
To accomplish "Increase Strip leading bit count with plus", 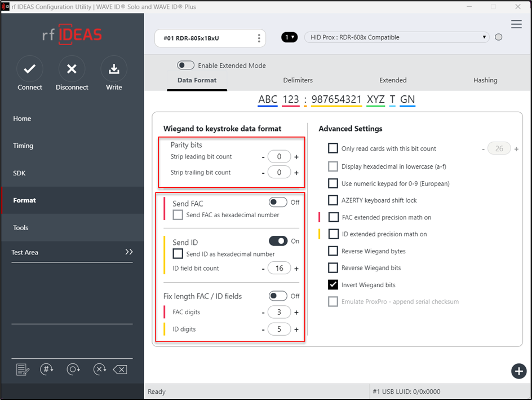I will [x=296, y=157].
